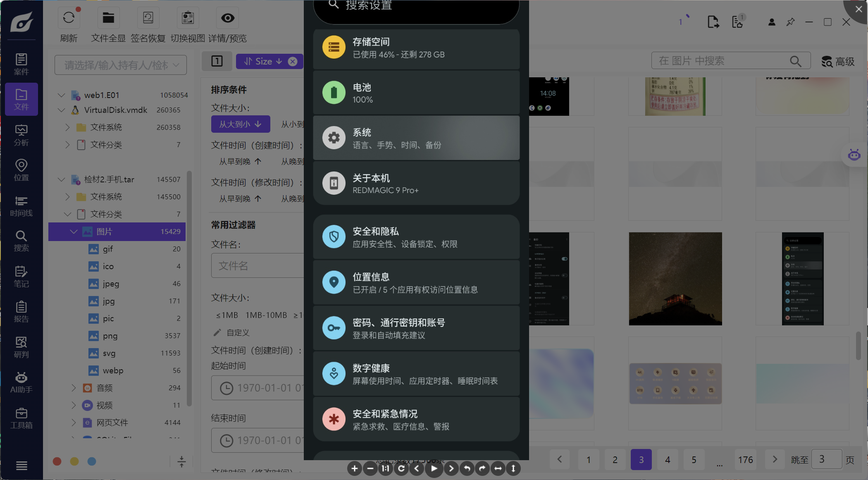Image resolution: width=868 pixels, height=480 pixels.
Task: Zoom in the image preview
Action: click(354, 468)
